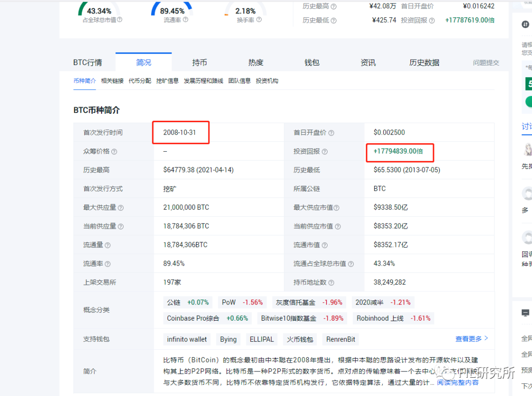Click help icon beside 流通率 in table

pos(107,264)
